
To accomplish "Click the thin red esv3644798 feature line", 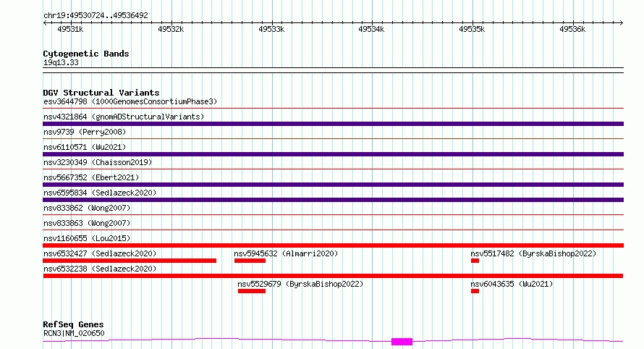I will (333, 109).
